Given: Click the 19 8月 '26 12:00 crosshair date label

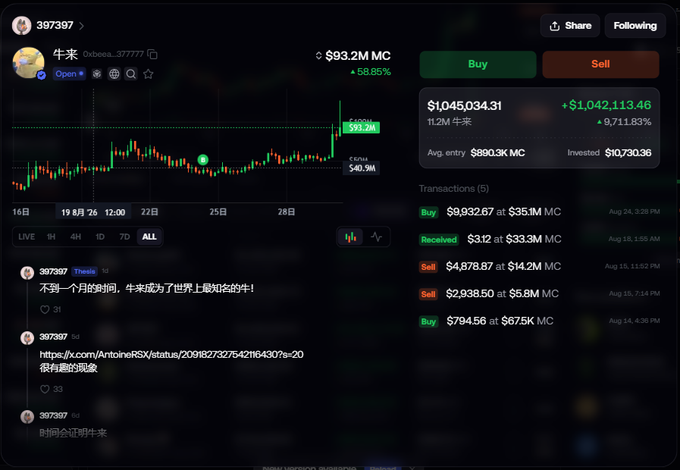Looking at the screenshot, I should [x=93, y=212].
